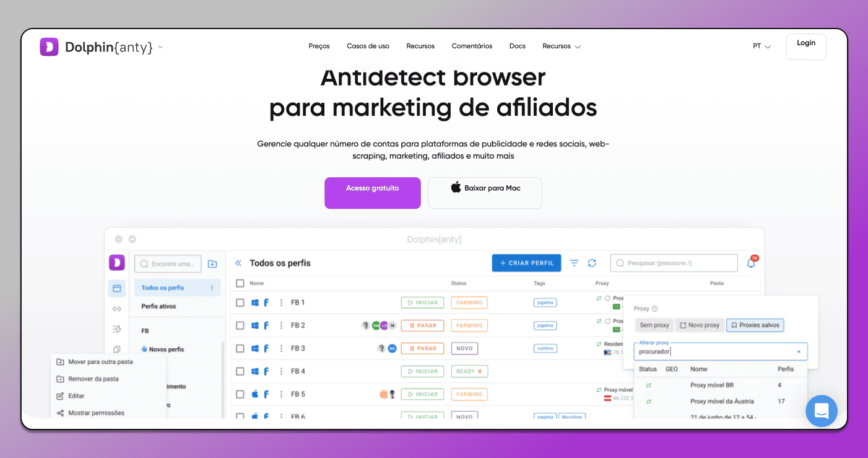868x458 pixels.
Task: Open Comentários in the top navigation
Action: 472,46
